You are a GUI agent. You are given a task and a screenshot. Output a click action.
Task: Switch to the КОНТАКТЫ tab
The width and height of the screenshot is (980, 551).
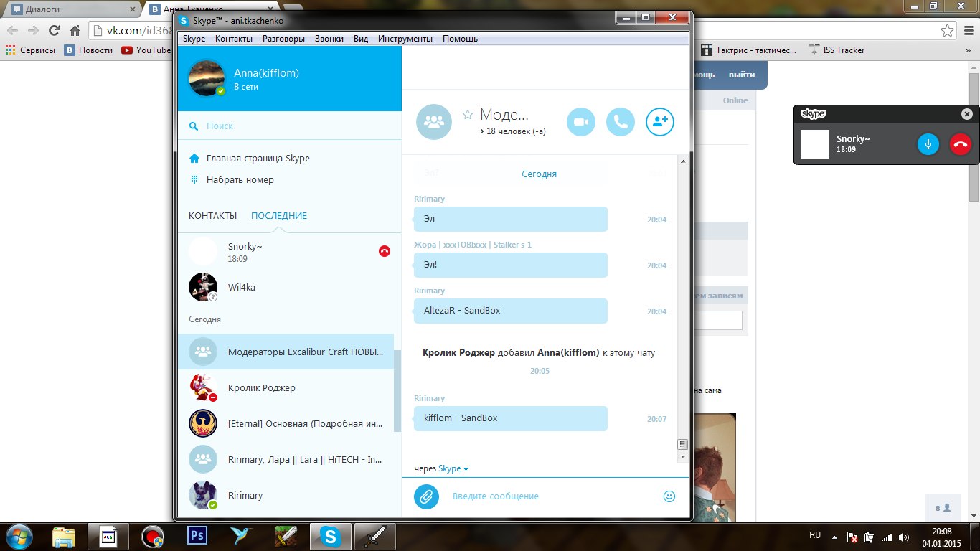[x=212, y=216]
